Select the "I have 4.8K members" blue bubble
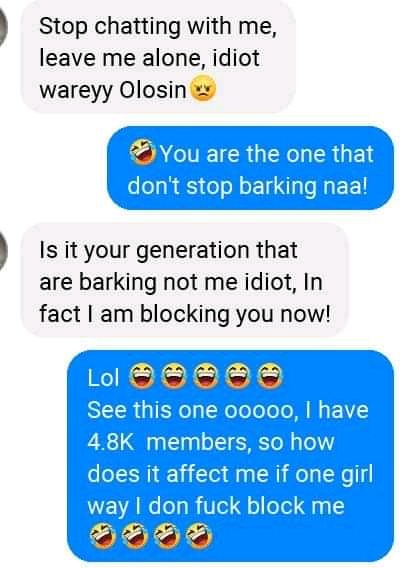Screen dimensions: 411x568 click(231, 456)
